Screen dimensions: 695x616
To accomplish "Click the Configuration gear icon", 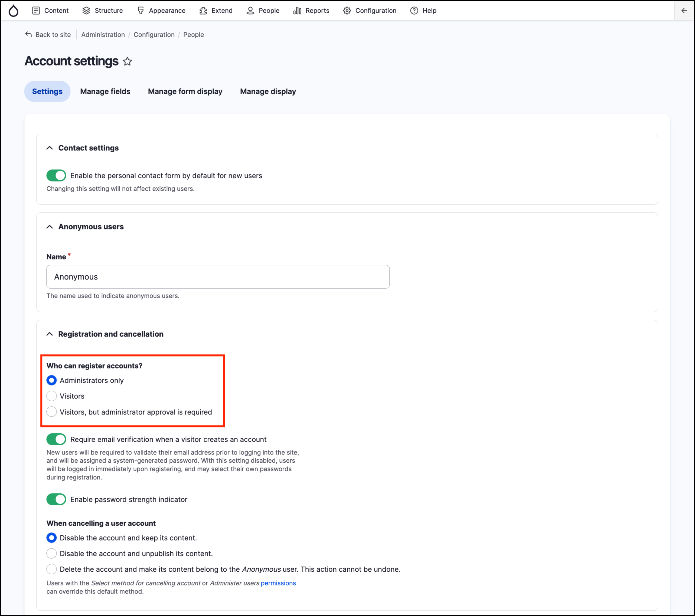I will 347,11.
